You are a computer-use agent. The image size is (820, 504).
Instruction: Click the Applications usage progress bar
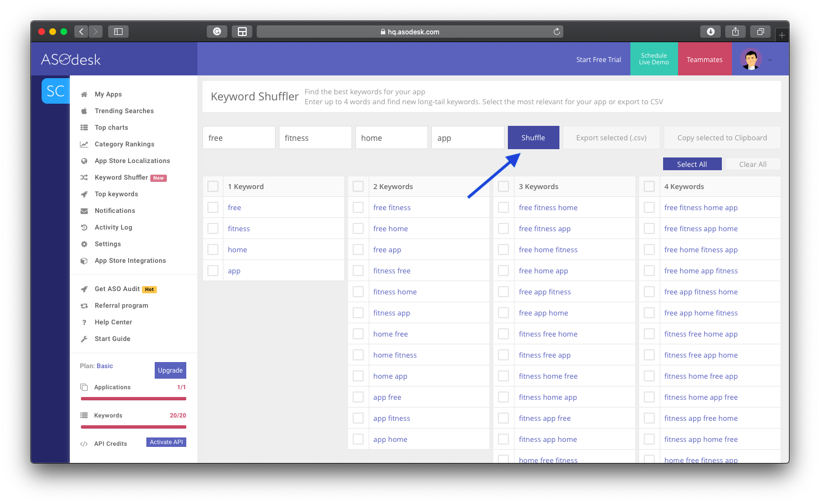click(x=134, y=399)
